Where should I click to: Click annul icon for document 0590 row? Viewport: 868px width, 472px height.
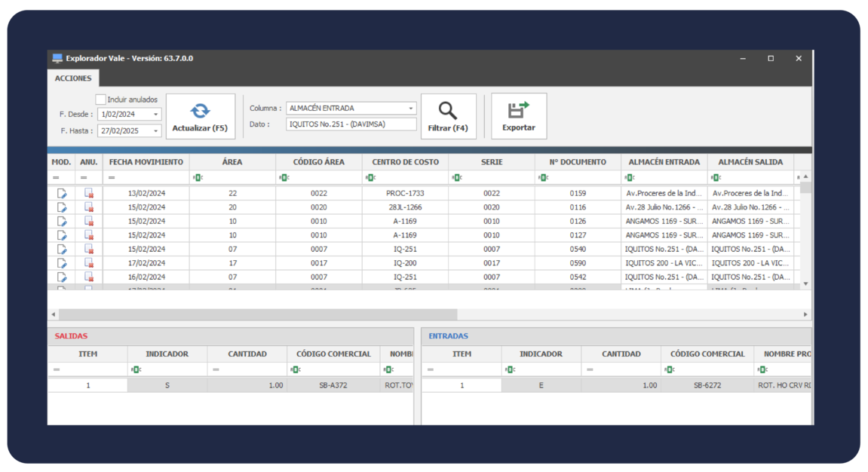click(x=89, y=263)
